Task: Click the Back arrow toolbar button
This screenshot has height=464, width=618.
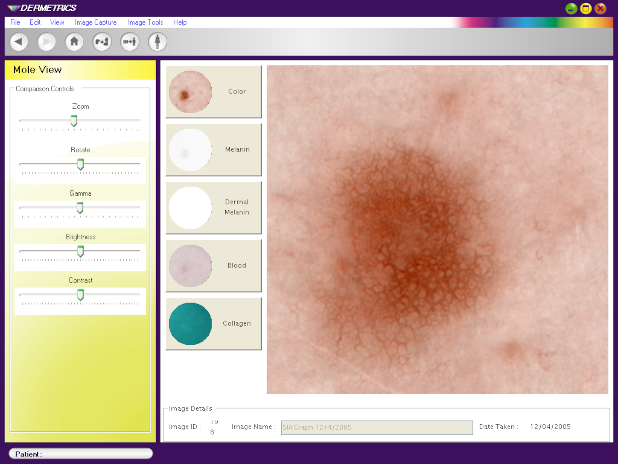Action: (18, 42)
